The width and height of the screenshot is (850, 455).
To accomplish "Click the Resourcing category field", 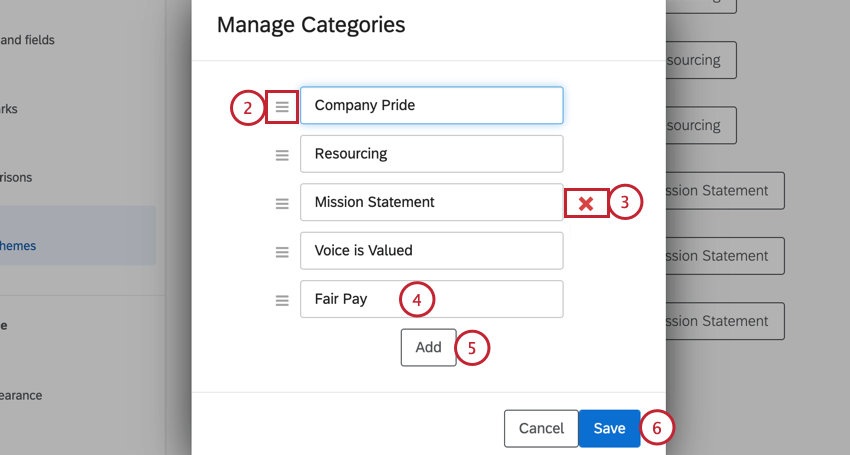I will pos(431,154).
